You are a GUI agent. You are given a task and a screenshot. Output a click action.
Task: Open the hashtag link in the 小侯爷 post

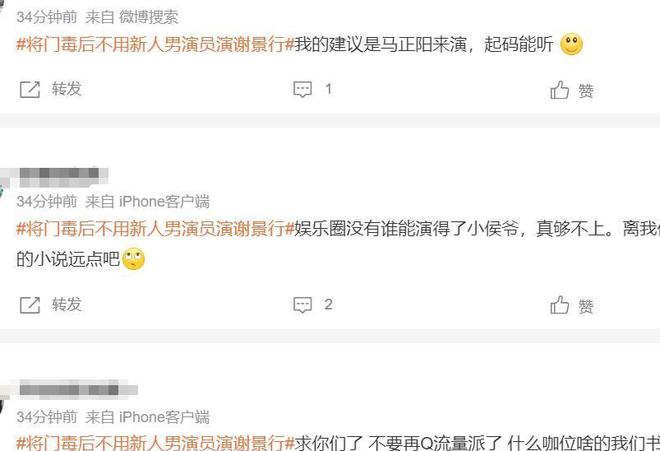pyautogui.click(x=155, y=229)
